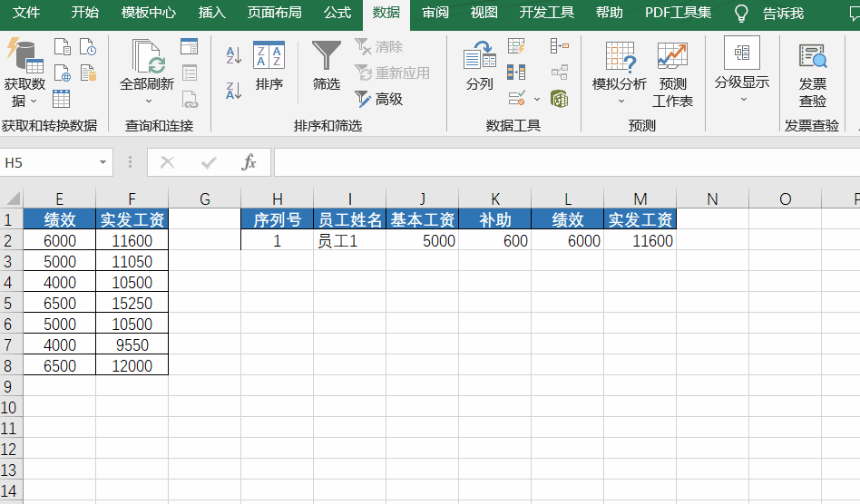The width and height of the screenshot is (860, 504).
Task: Click the Flash Fill lightning icon
Action: point(516,46)
